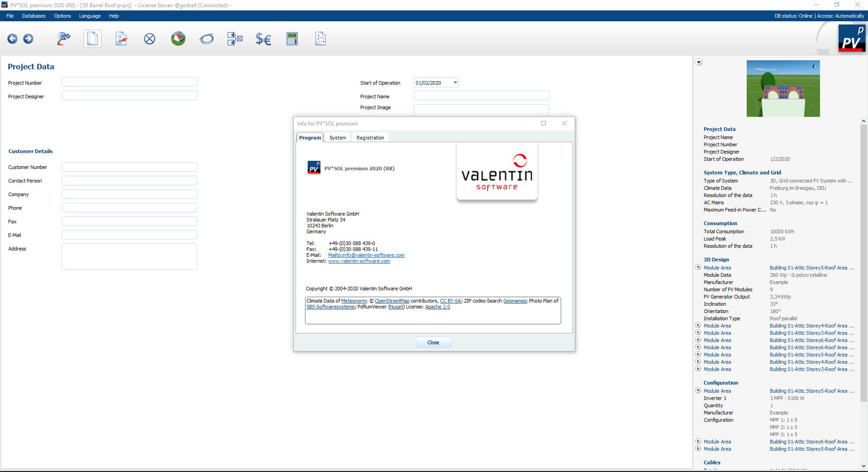Go forward using the right arrow icon
Viewport: 868px width, 472px height.
[x=28, y=39]
